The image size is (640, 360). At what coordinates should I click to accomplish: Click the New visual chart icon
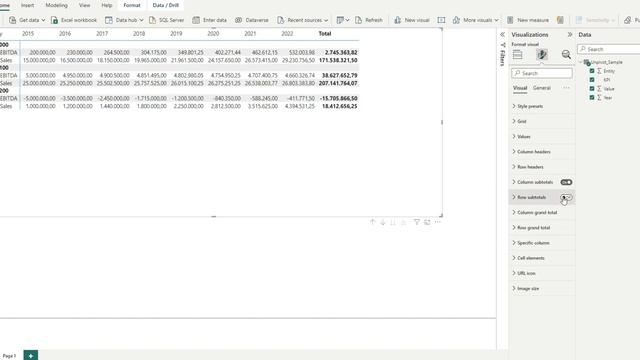tap(398, 20)
